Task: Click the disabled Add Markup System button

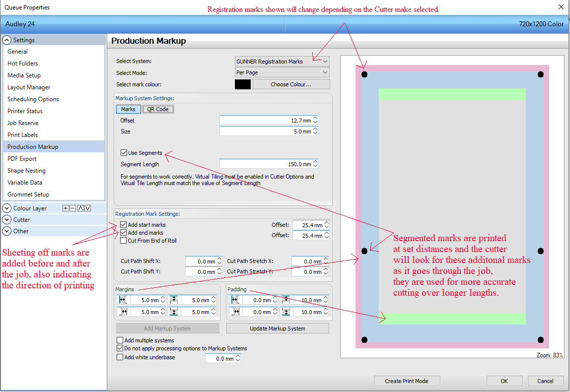Action: tap(168, 328)
